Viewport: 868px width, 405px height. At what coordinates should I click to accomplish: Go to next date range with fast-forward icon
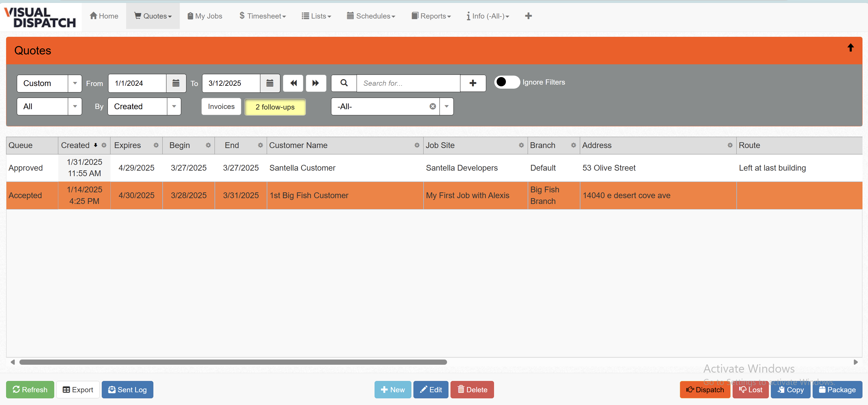316,83
